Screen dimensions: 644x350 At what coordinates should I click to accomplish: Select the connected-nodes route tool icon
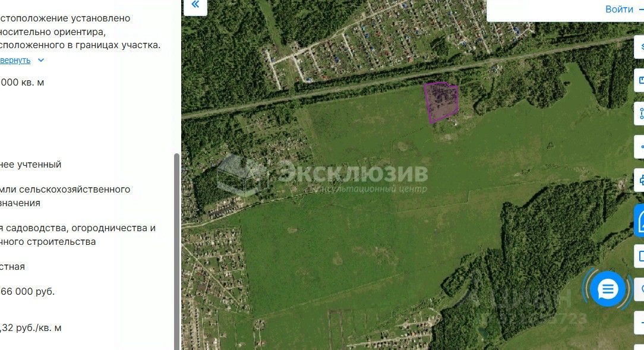coord(639,113)
